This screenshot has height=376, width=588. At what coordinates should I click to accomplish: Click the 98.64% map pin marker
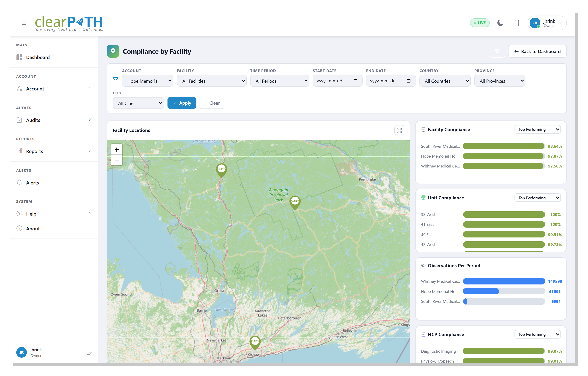pos(222,170)
